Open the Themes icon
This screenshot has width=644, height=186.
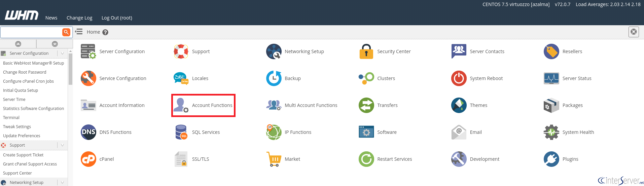459,105
